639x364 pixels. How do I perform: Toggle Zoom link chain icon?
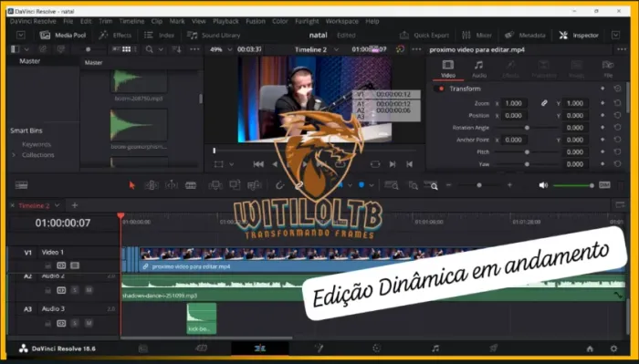pyautogui.click(x=544, y=103)
